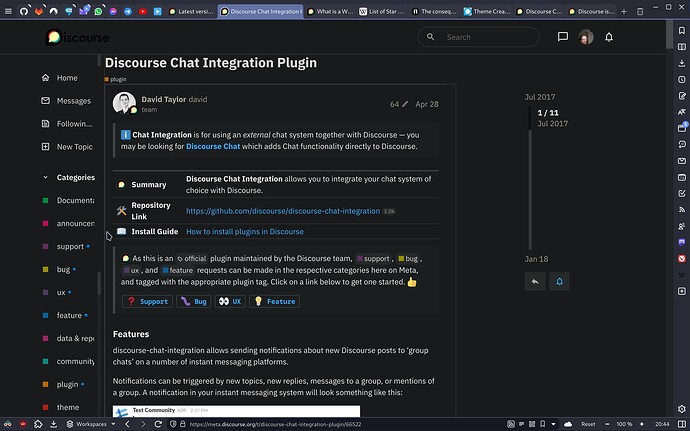Click the user avatar in header
Screen dimensions: 690x431
[x=586, y=37]
